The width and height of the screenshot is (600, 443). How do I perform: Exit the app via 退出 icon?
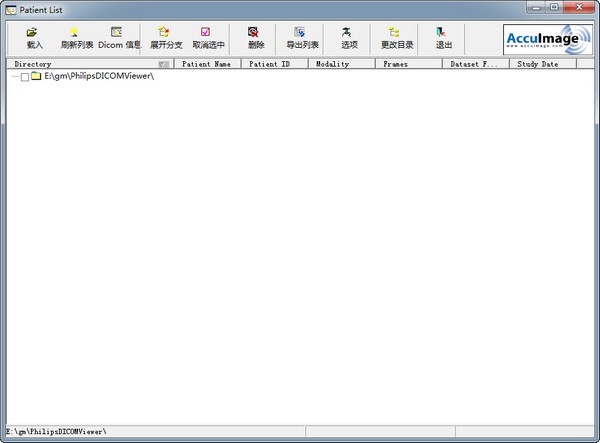[441, 32]
